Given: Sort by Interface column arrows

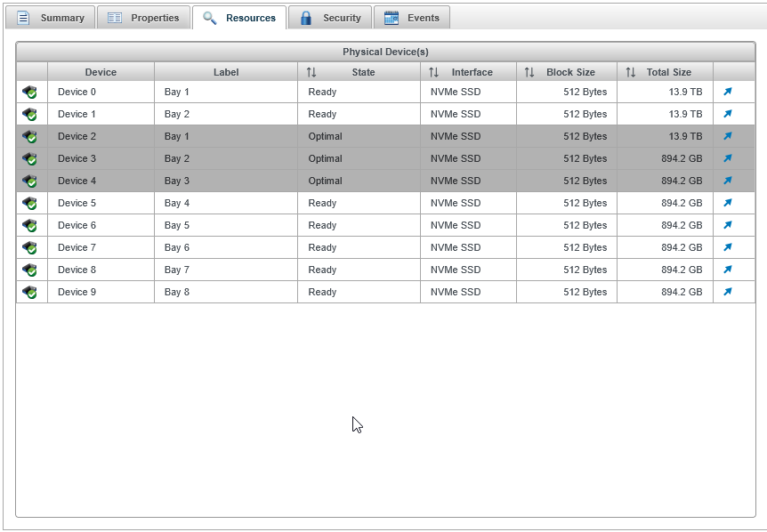Looking at the screenshot, I should tap(433, 72).
